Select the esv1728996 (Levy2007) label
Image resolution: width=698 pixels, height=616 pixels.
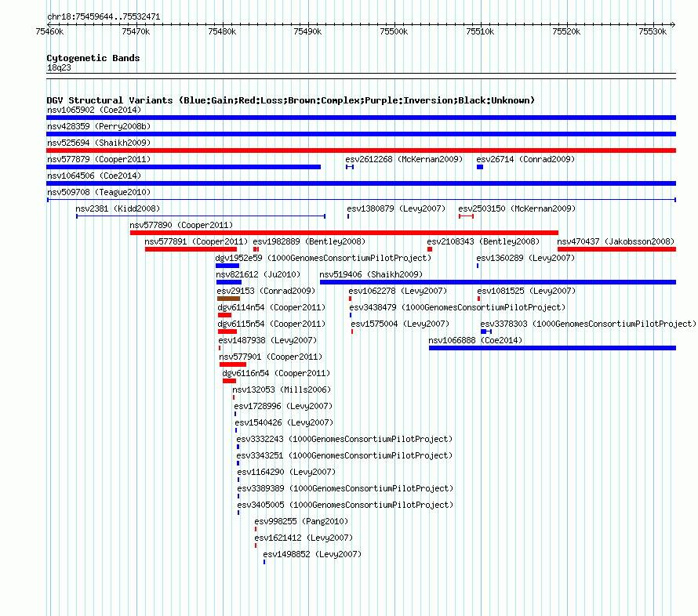284,406
